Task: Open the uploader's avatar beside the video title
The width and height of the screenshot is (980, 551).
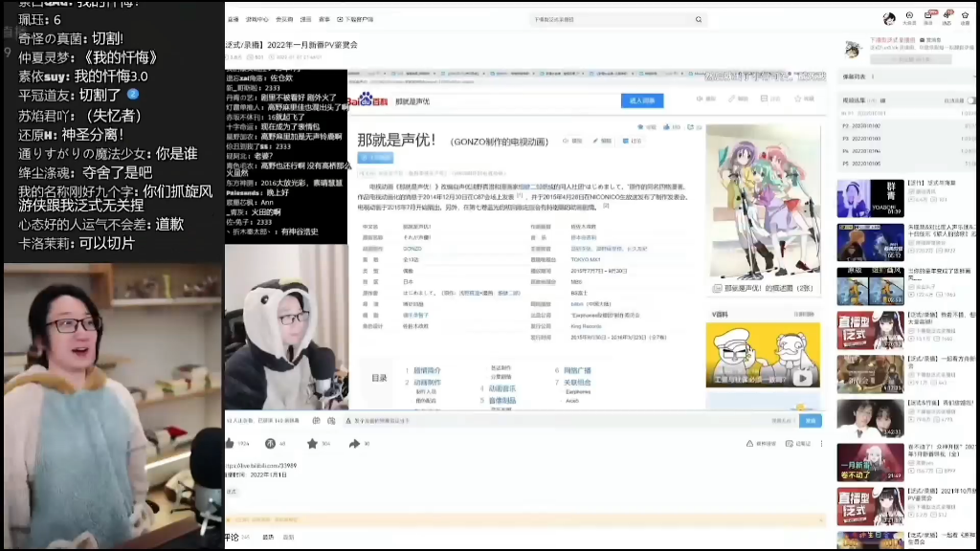Action: click(852, 49)
